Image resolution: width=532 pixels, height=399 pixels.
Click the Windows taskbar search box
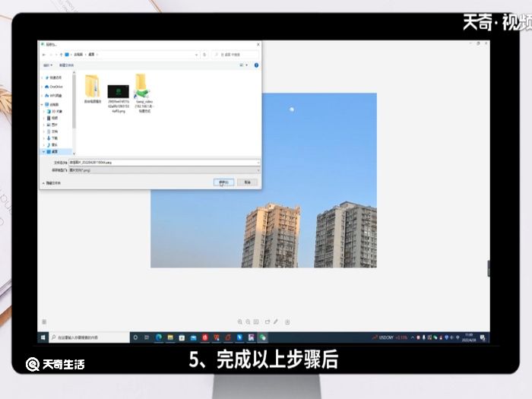click(89, 337)
